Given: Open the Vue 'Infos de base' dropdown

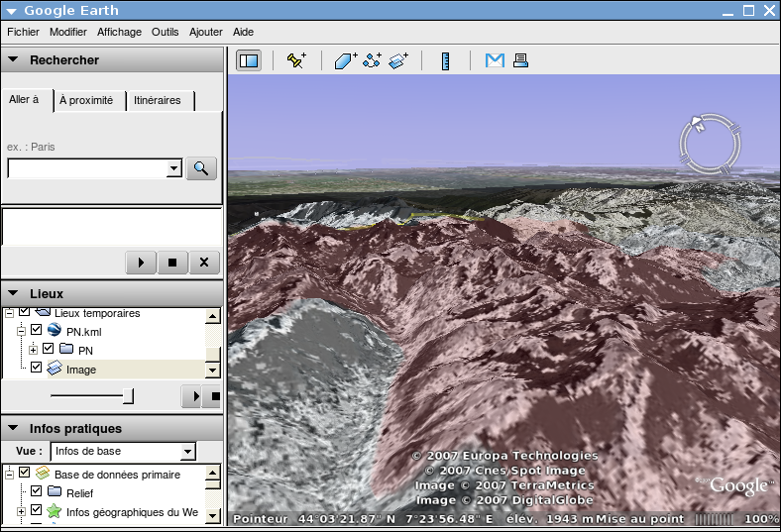Looking at the screenshot, I should [x=122, y=452].
